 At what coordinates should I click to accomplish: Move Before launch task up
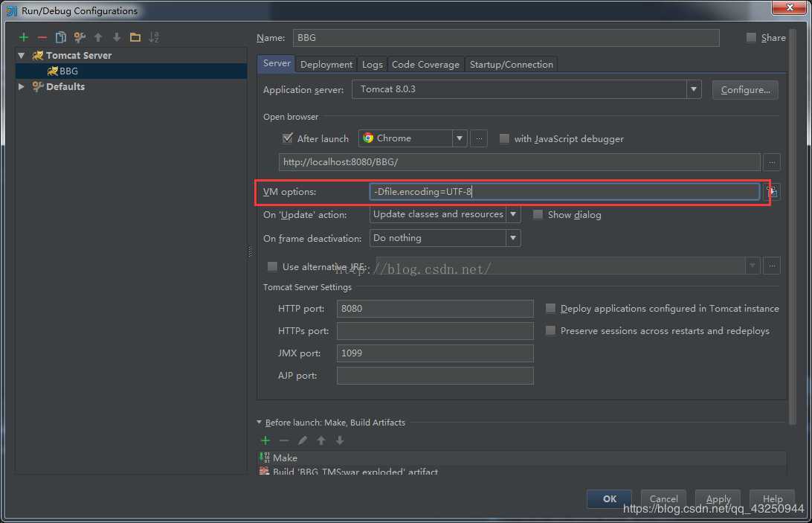(321, 440)
